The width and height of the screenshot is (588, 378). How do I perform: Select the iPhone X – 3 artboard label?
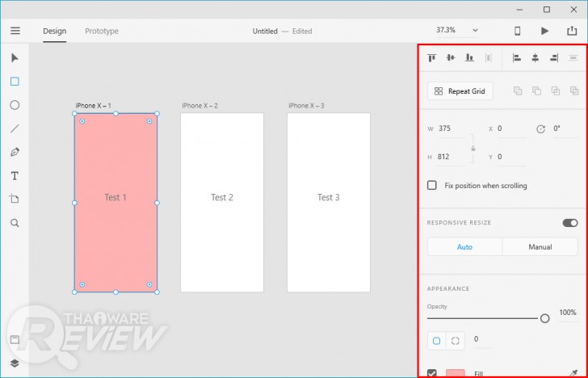click(306, 106)
